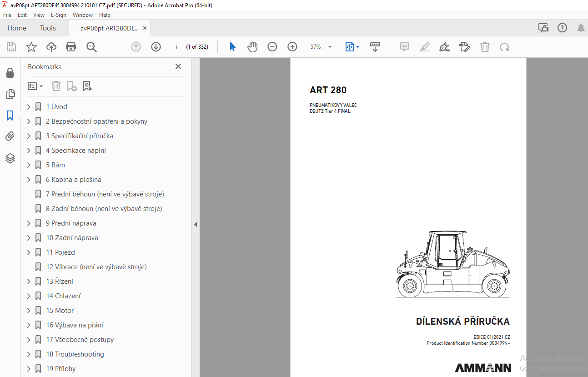Click the Rotate page icon
This screenshot has width=588, height=377.
click(505, 47)
